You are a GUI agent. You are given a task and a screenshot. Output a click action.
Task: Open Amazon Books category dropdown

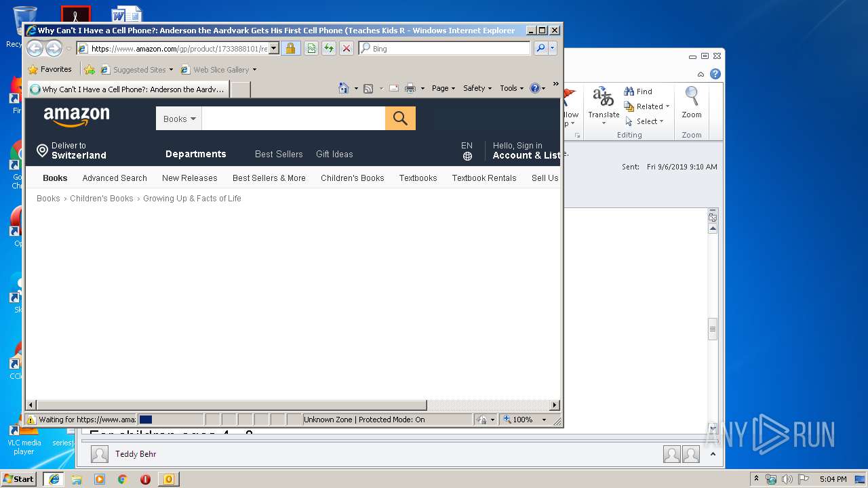(x=179, y=119)
